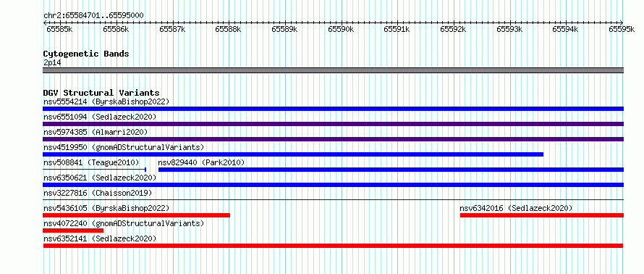Click the chr2:65584701..65595000 region label
The width and height of the screenshot is (644, 274).
[93, 15]
